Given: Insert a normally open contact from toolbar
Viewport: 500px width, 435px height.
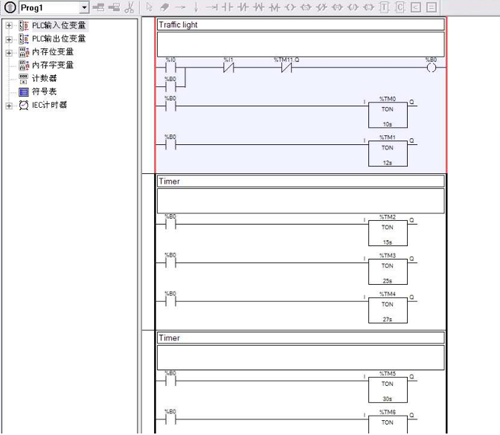Looking at the screenshot, I should (x=227, y=7).
